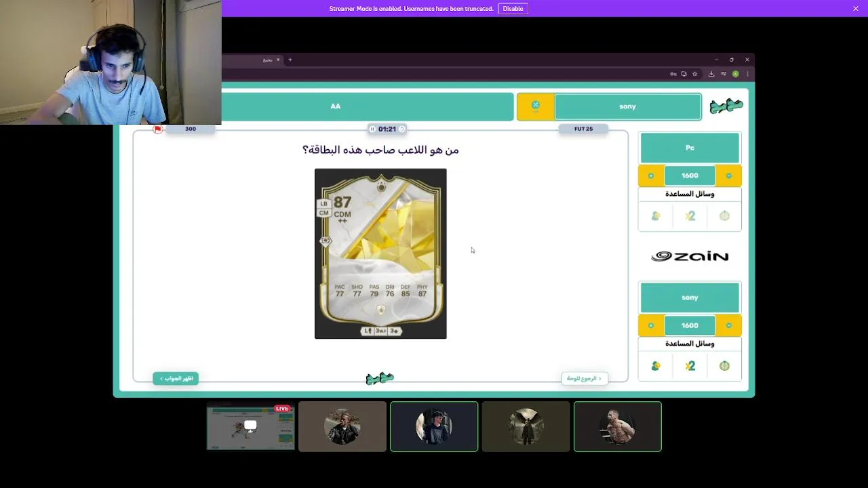Dismiss the Streamer Mode banner

856,8
